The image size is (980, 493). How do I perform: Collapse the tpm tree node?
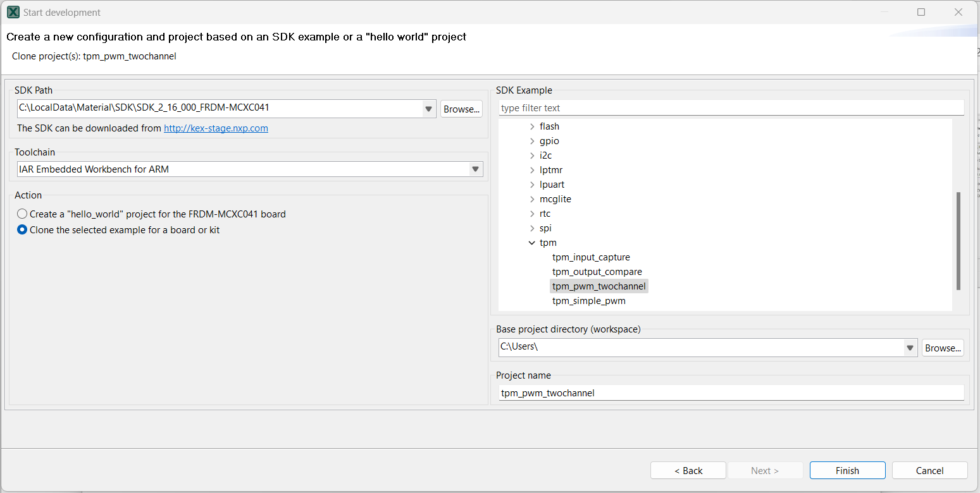pos(531,243)
